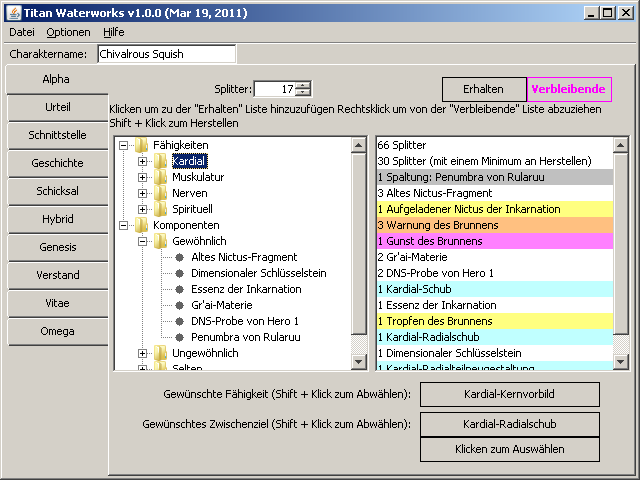Toggle the Verbleibende list button

[570, 88]
